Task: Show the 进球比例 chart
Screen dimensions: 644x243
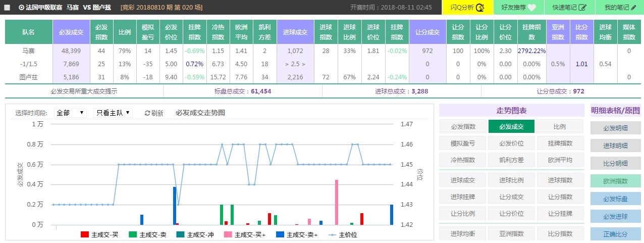Action: 511,180
